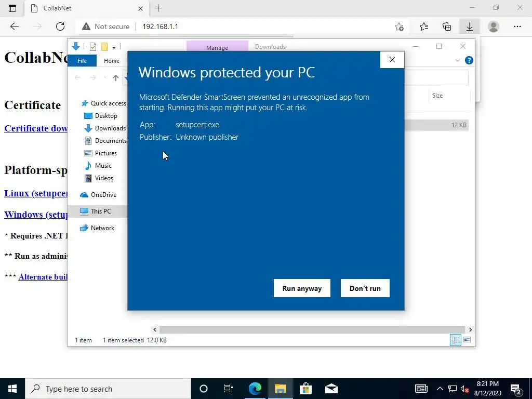The width and height of the screenshot is (532, 399).
Task: Open the Mail app from taskbar
Action: click(331, 389)
